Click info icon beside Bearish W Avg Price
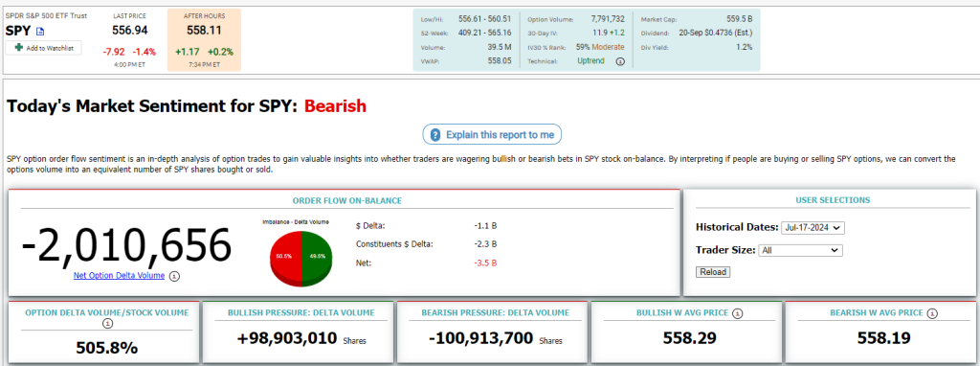This screenshot has height=366, width=980. pos(932,312)
